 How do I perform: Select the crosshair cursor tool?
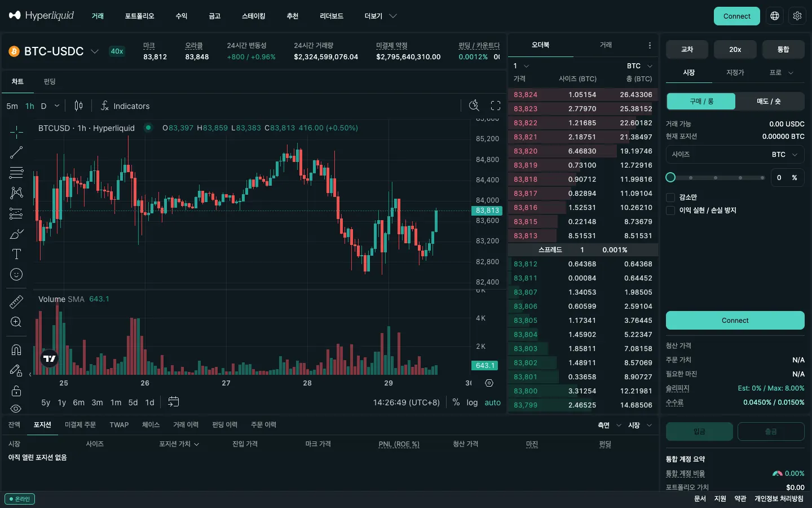pyautogui.click(x=16, y=132)
